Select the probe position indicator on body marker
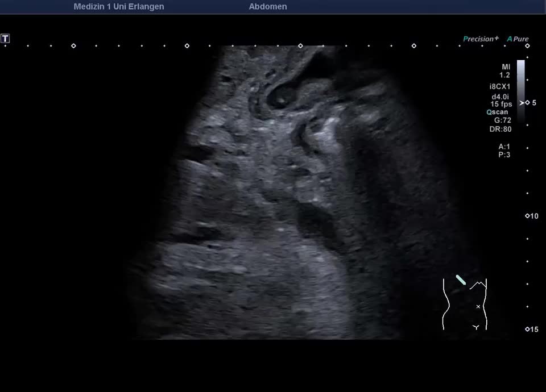Screen dimensions: 546x392 [461, 280]
